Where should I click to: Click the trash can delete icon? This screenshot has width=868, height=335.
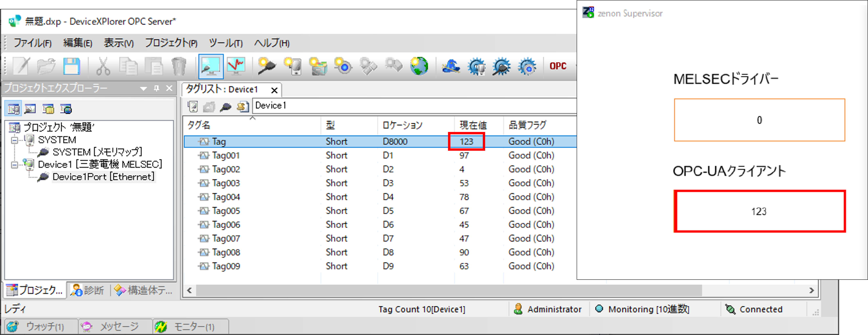point(179,66)
